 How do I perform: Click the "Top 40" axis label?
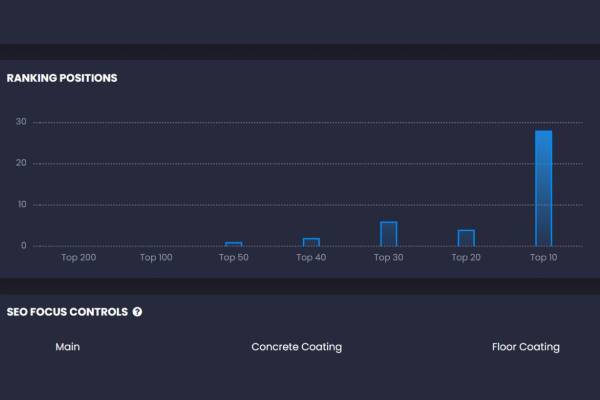(x=311, y=258)
